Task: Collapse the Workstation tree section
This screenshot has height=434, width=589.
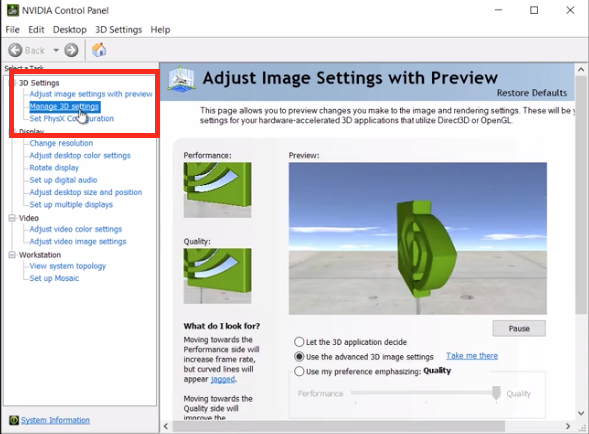Action: coord(12,255)
